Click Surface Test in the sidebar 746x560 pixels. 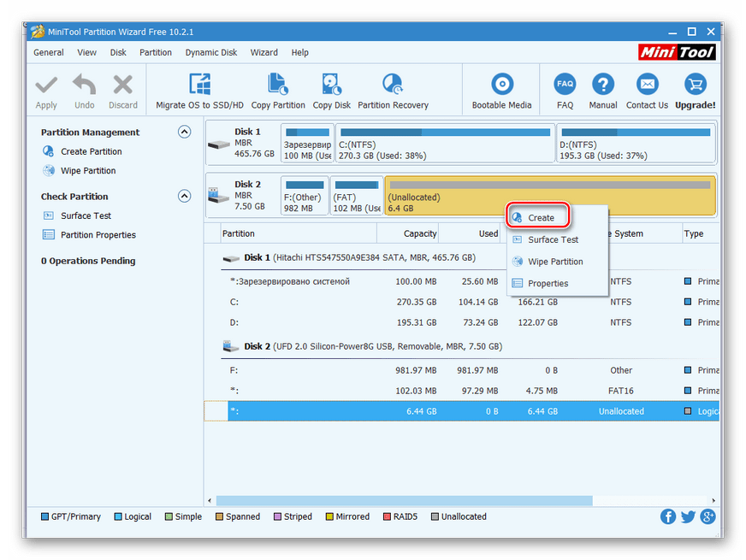(86, 215)
